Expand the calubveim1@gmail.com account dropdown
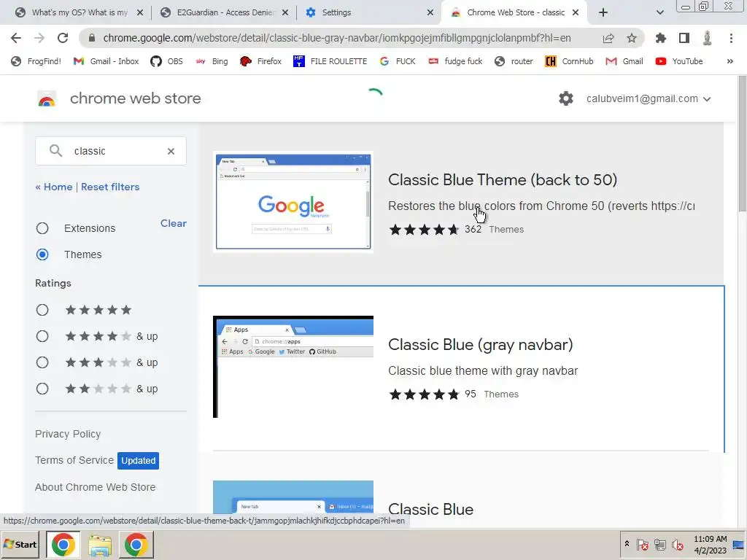747x560 pixels. click(x=649, y=98)
